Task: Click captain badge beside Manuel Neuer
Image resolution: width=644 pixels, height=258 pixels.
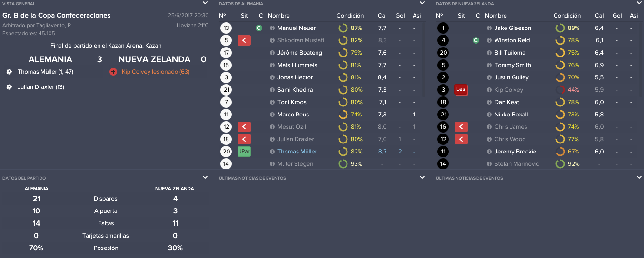Action: pos(259,28)
